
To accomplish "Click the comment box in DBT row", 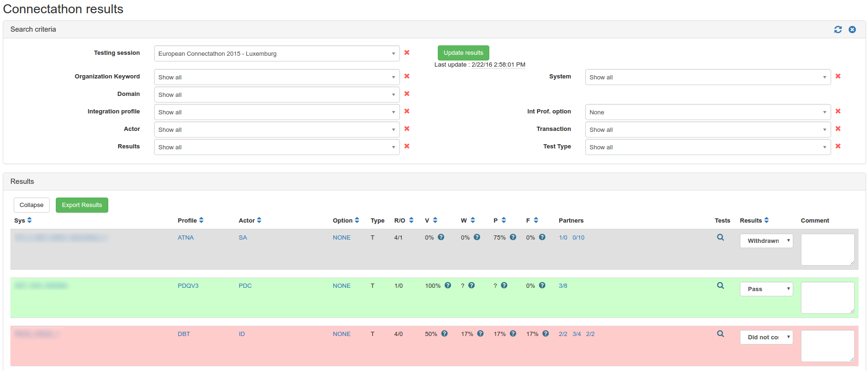I will [x=827, y=346].
